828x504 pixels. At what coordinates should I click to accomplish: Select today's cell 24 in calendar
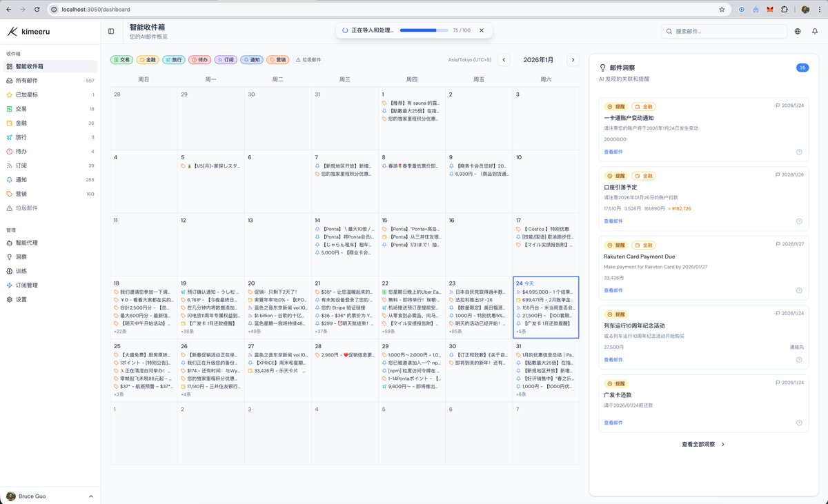tap(546, 308)
